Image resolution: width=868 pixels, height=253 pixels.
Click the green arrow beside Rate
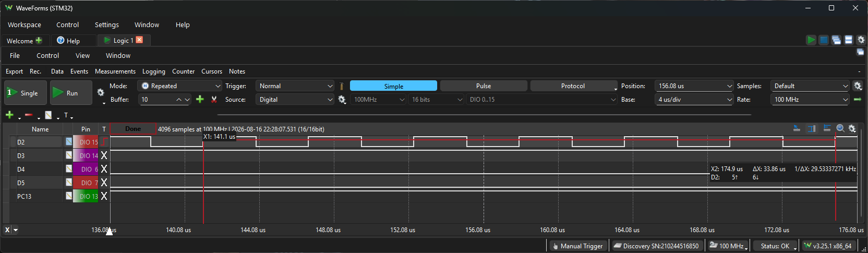point(857,99)
